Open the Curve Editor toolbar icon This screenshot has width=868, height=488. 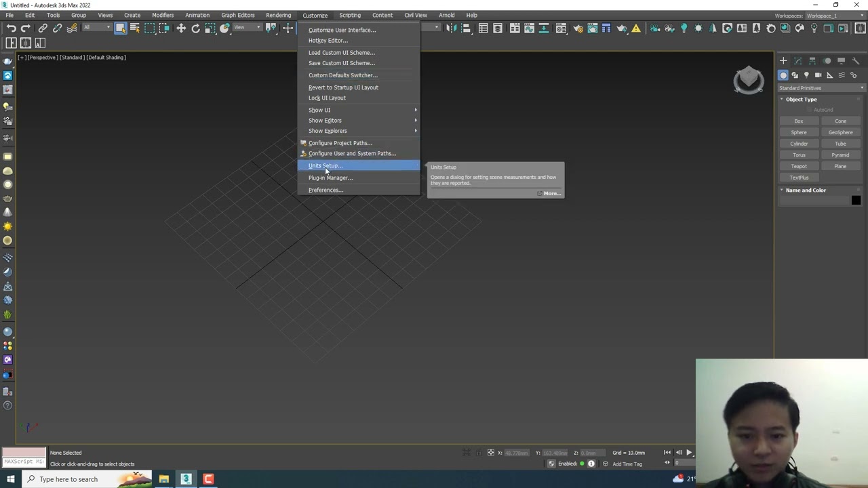click(530, 28)
